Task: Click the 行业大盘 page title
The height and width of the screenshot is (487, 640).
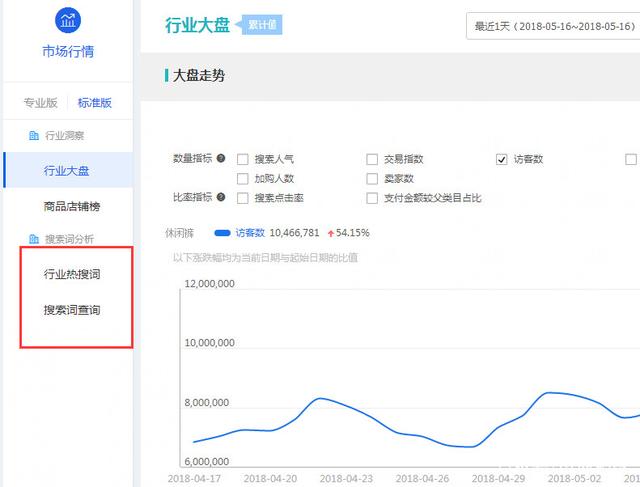Action: tap(198, 25)
